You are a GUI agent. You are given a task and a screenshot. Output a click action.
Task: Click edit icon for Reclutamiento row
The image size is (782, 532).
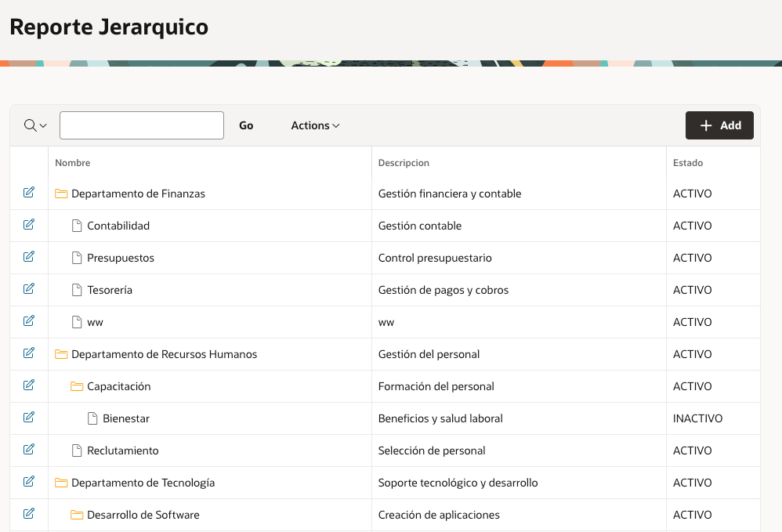[x=29, y=450]
